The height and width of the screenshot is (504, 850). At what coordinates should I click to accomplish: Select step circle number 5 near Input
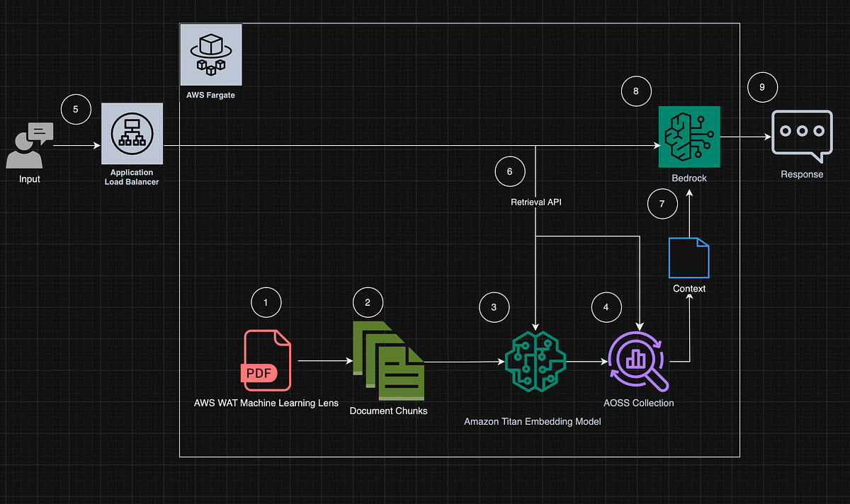click(76, 109)
